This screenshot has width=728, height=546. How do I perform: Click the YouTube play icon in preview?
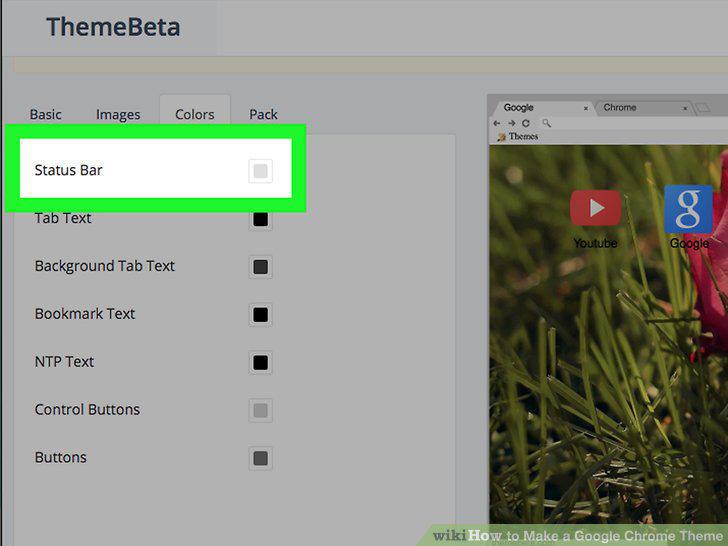coord(595,208)
